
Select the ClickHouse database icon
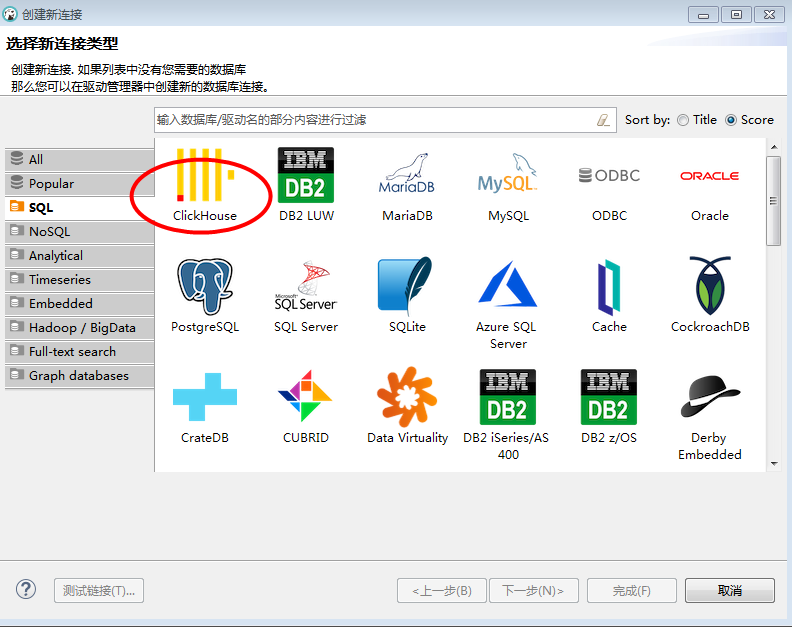[x=205, y=175]
